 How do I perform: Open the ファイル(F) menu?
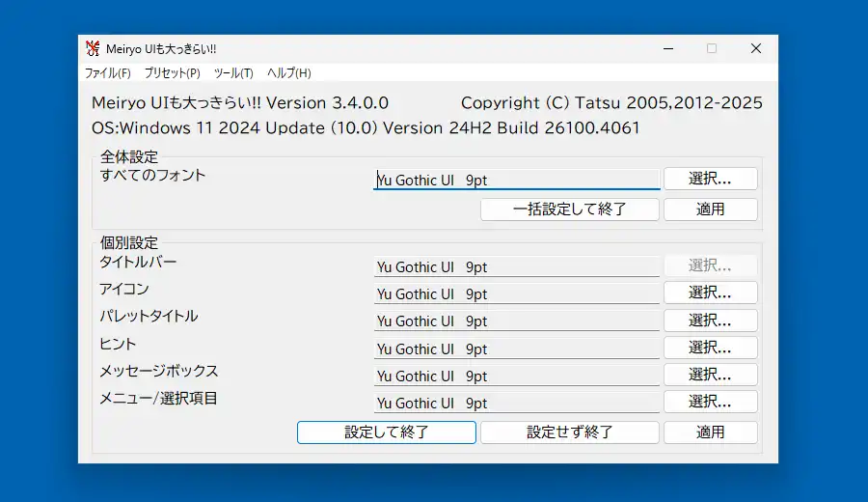click(x=107, y=73)
